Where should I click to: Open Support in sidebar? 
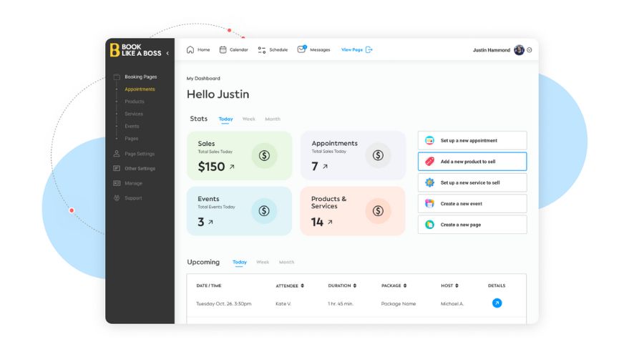(133, 198)
